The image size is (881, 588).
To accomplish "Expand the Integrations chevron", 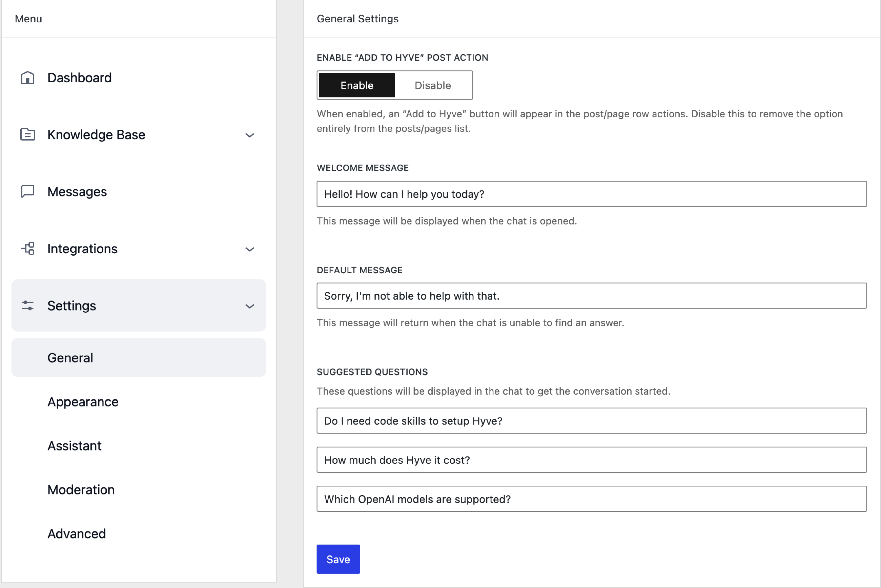I will [250, 249].
